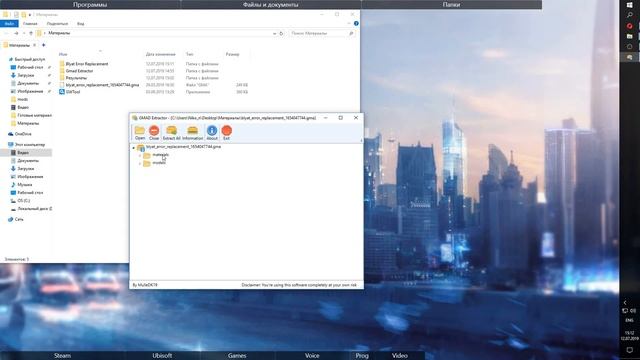The height and width of the screenshot is (360, 640).
Task: Open the Games tab at bottom dock
Action: (237, 356)
